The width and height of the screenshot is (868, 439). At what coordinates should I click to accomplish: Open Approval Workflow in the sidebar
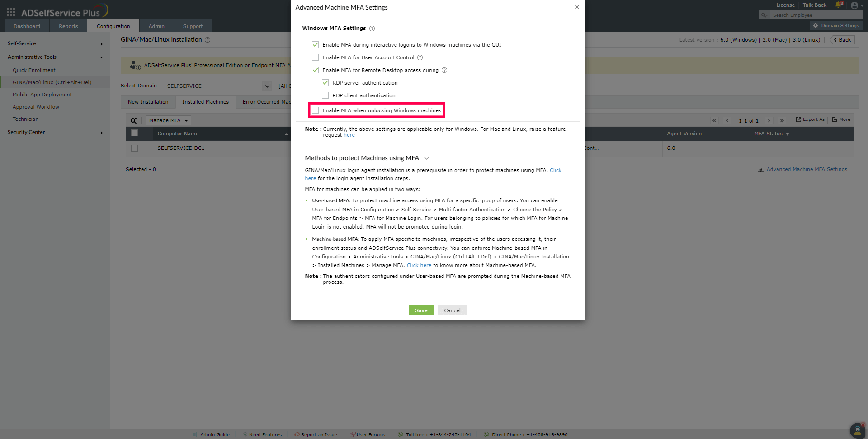[36, 107]
